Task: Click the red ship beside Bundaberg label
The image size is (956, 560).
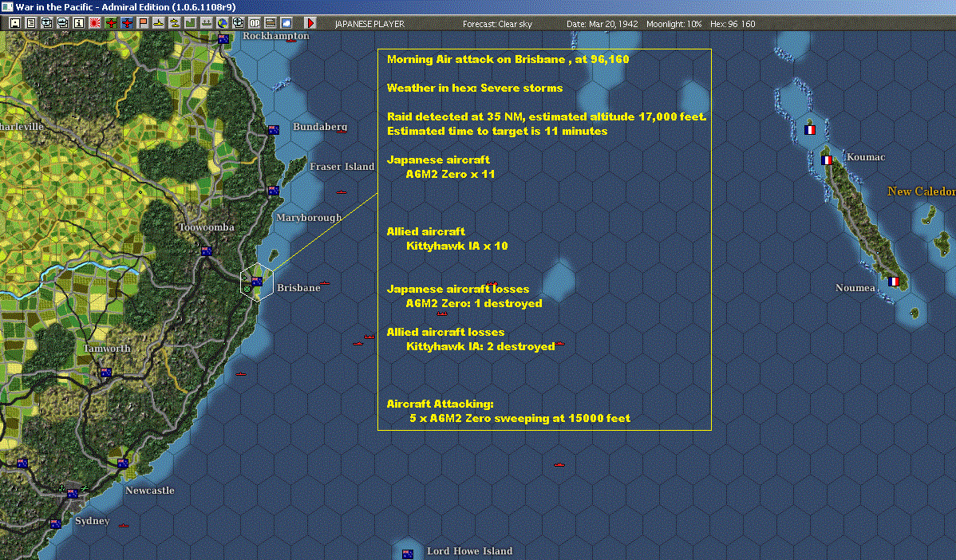Action: click(x=342, y=131)
